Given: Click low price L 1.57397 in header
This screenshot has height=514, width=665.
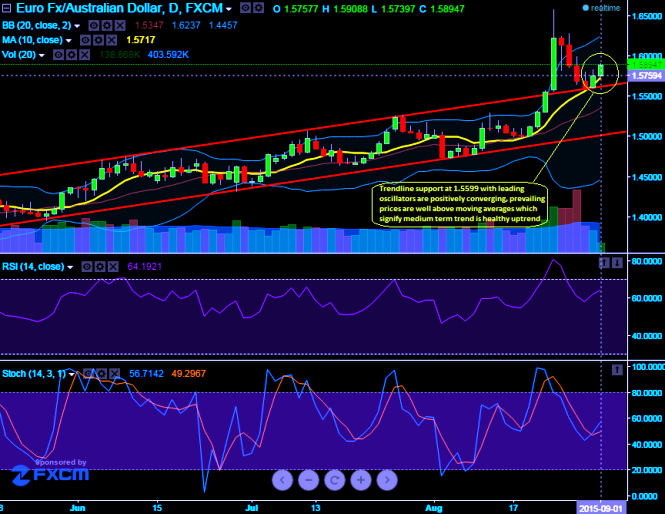Looking at the screenshot, I should 393,9.
